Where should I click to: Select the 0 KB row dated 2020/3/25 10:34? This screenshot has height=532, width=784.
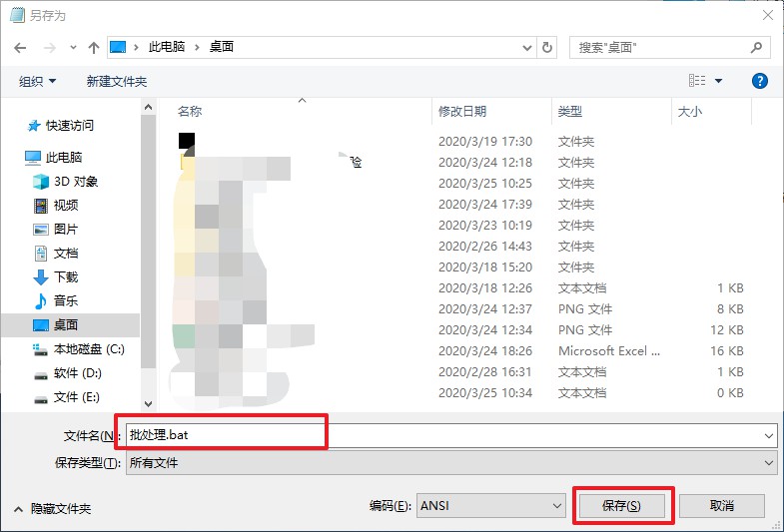pyautogui.click(x=460, y=393)
